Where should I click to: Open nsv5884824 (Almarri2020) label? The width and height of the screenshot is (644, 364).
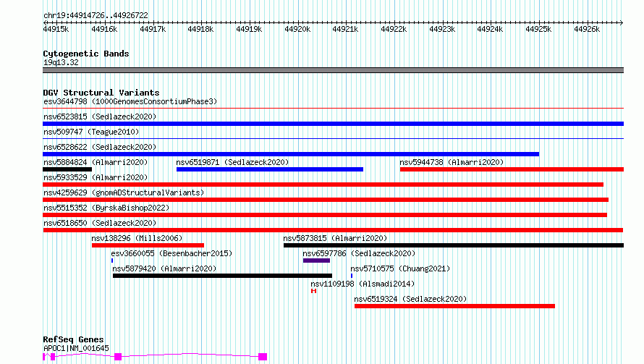point(96,162)
